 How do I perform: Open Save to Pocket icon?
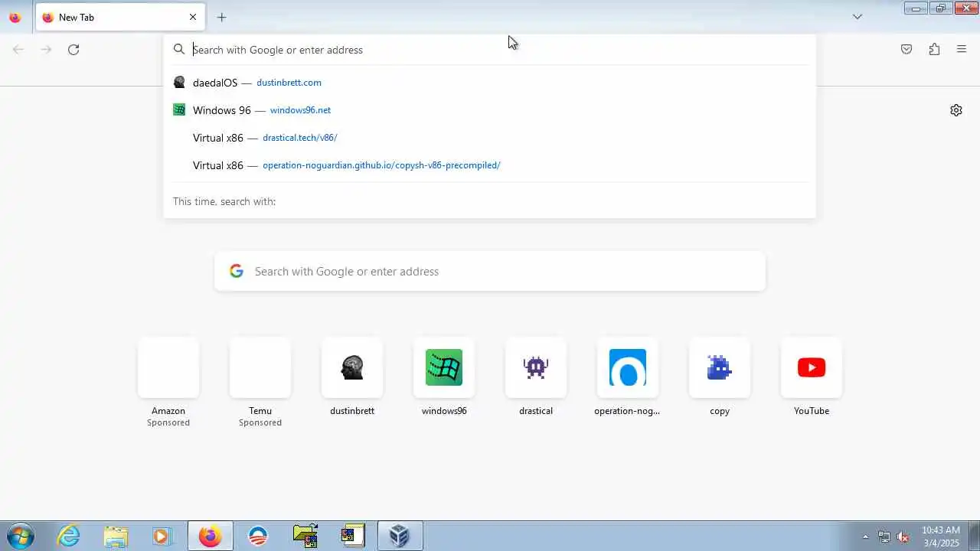906,50
